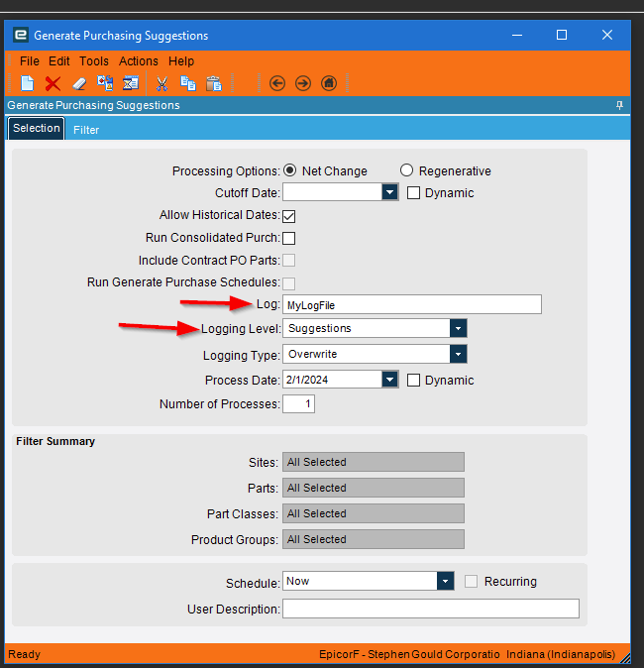Click the Cutoff Date input field
The height and width of the screenshot is (668, 644).
pyautogui.click(x=333, y=191)
